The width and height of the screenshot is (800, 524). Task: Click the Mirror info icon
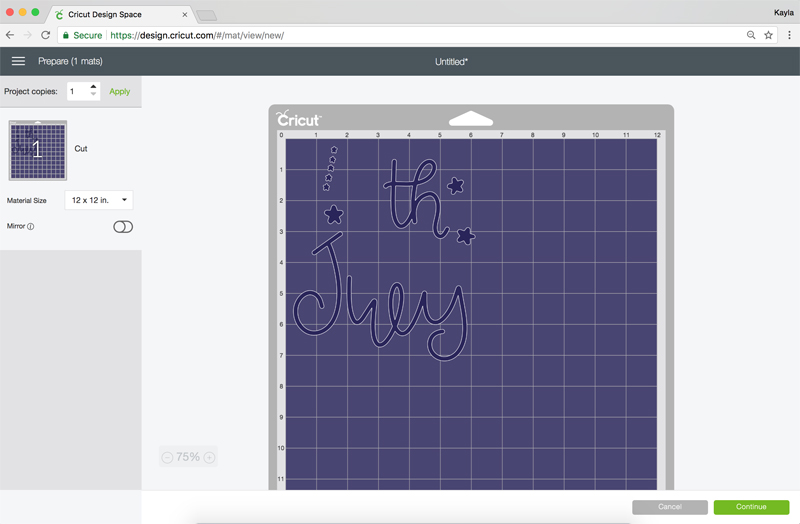[31, 227]
